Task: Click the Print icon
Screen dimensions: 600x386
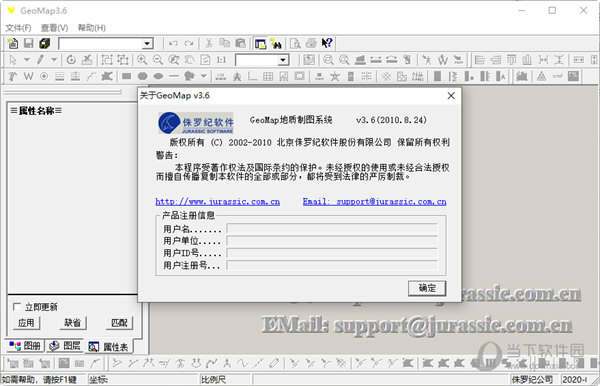Action: (x=311, y=44)
